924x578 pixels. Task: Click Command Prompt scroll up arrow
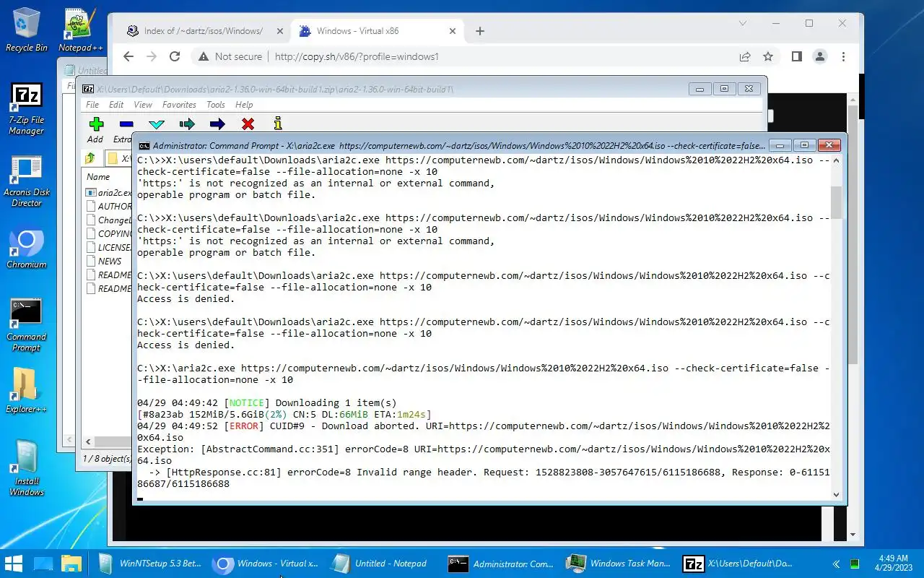837,160
